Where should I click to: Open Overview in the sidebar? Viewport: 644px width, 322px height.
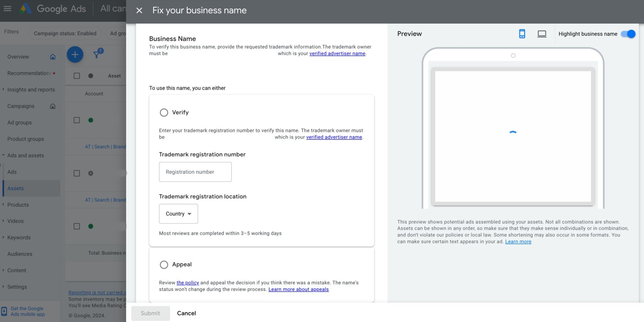coord(18,57)
